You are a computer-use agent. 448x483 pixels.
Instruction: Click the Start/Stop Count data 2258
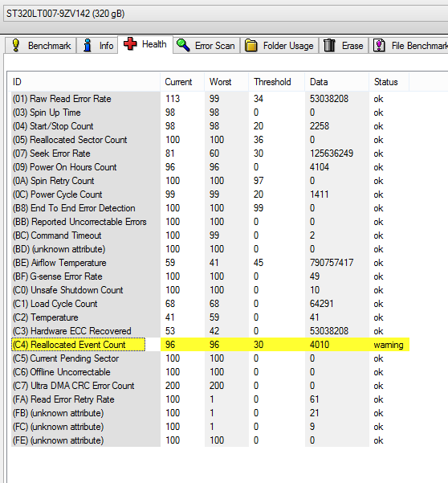[x=320, y=126]
